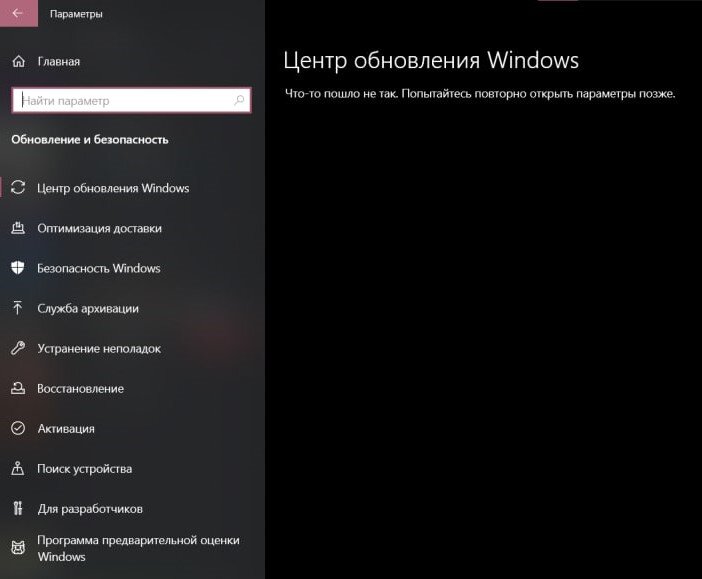Click the backup upward arrow icon
The height and width of the screenshot is (579, 702).
[x=18, y=308]
